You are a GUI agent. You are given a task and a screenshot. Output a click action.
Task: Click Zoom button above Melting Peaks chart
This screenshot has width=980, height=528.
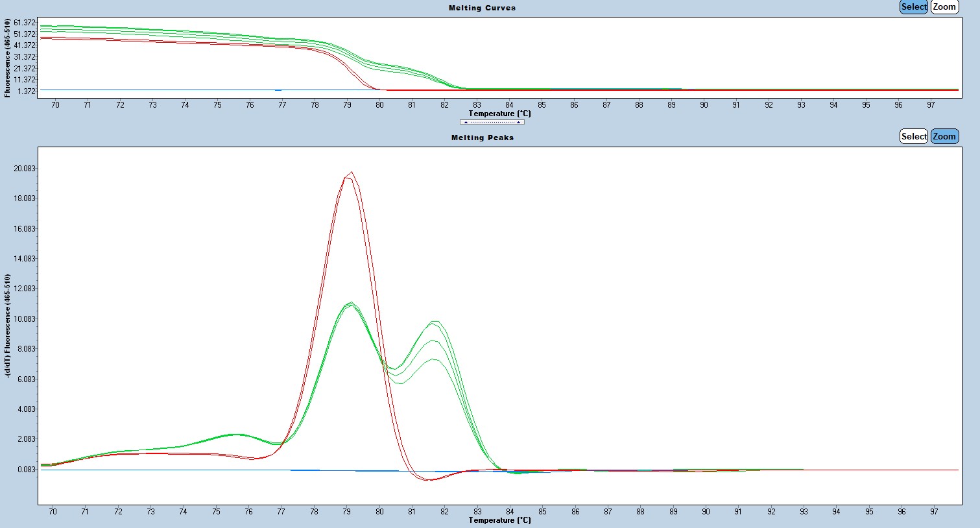(x=944, y=136)
